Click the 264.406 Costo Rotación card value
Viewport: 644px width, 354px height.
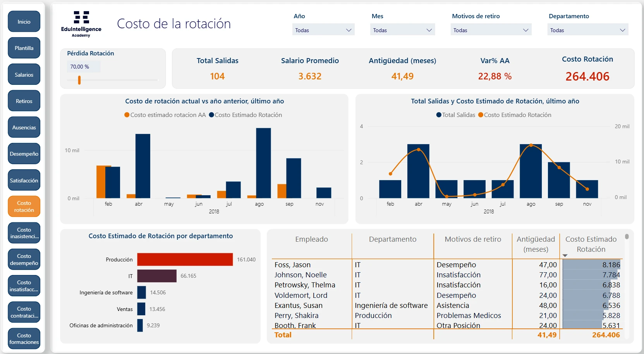click(x=587, y=76)
